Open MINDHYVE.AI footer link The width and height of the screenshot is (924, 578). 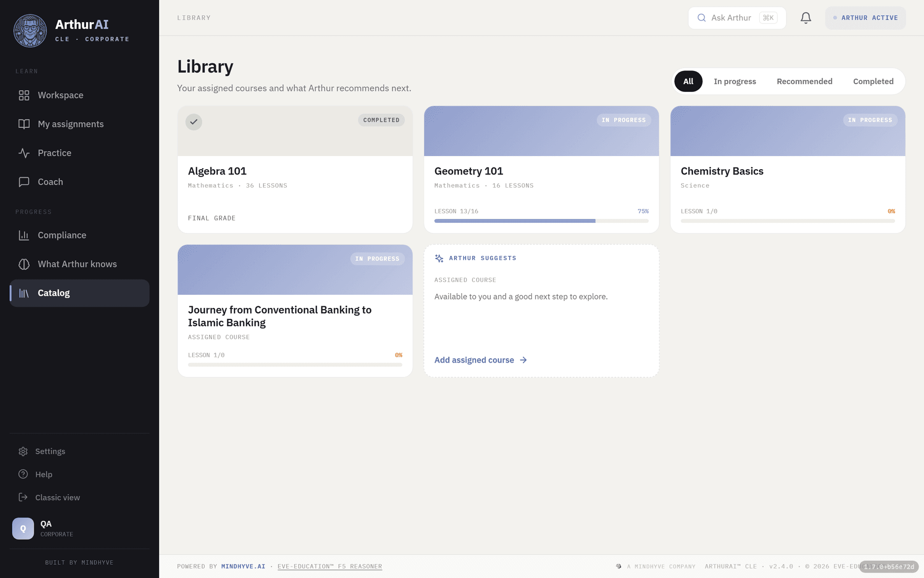pyautogui.click(x=243, y=566)
